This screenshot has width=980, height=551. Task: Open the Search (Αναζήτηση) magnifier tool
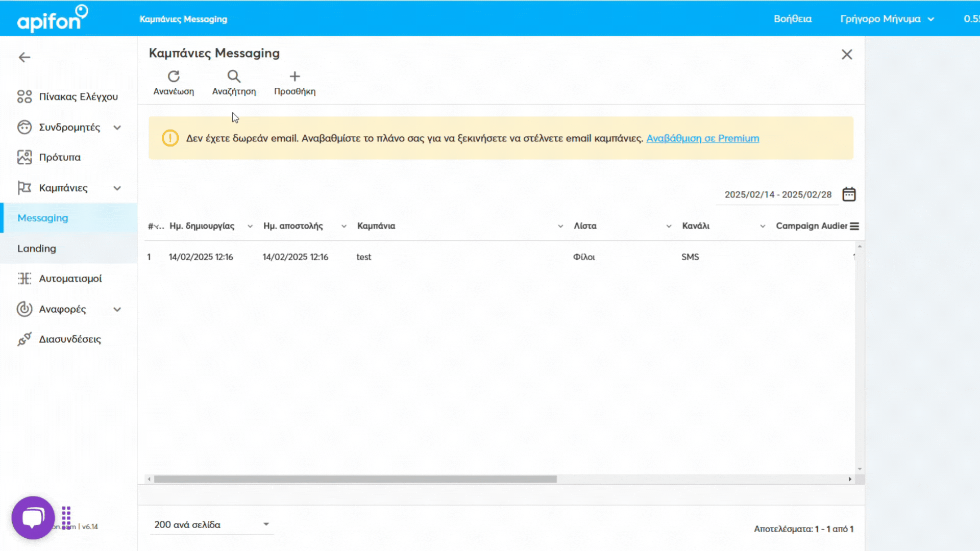tap(234, 77)
